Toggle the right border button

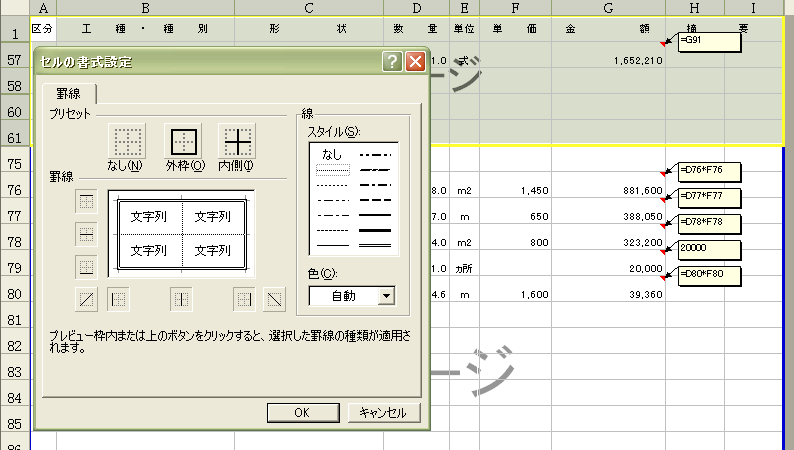click(244, 298)
